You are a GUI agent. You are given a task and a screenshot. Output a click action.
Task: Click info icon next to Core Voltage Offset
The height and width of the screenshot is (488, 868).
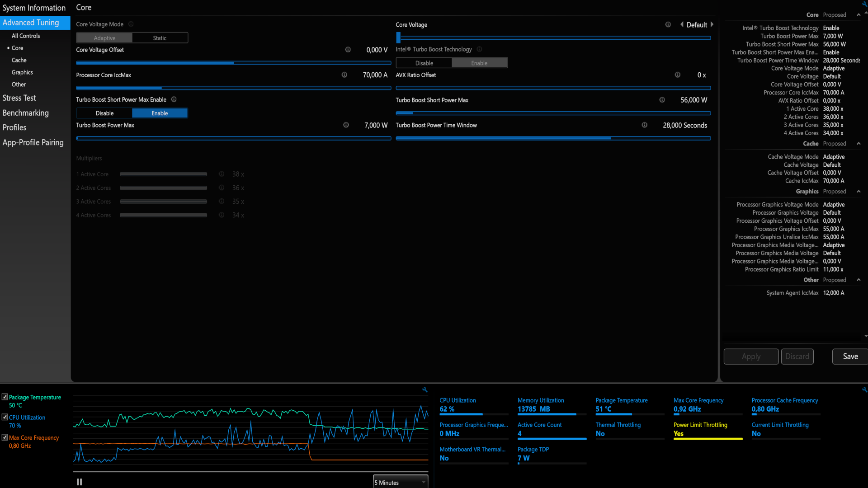pos(348,50)
